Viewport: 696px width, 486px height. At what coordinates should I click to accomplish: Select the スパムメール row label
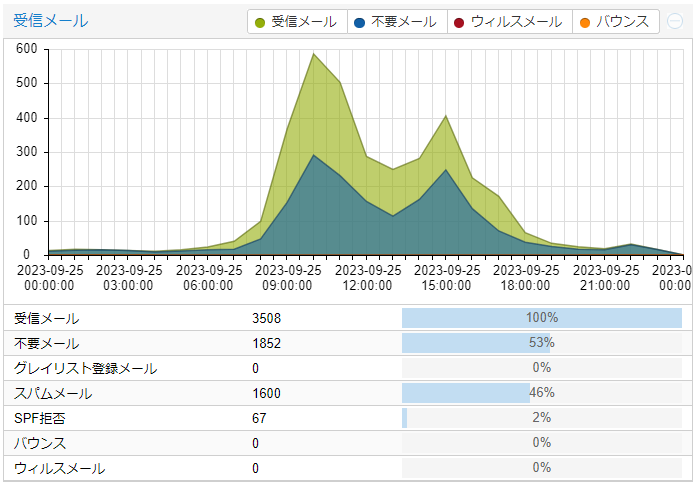[x=53, y=393]
